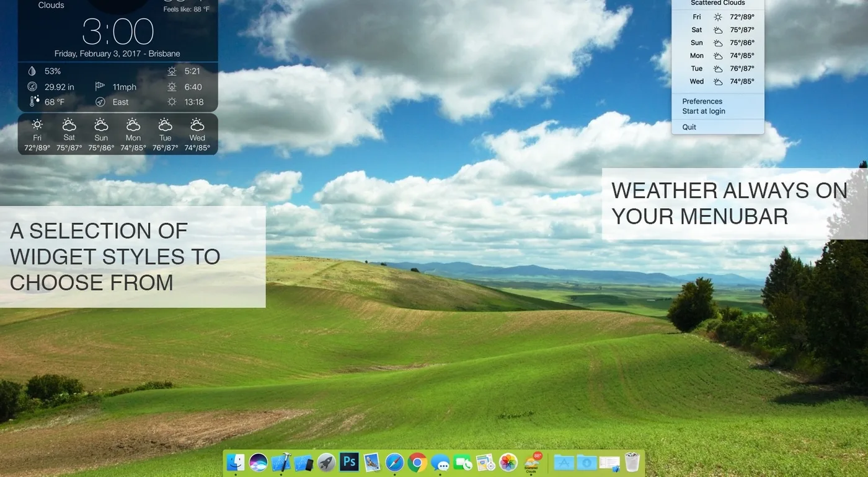The image size is (868, 477).
Task: Open FaceTime icon in the dock
Action: (x=463, y=462)
